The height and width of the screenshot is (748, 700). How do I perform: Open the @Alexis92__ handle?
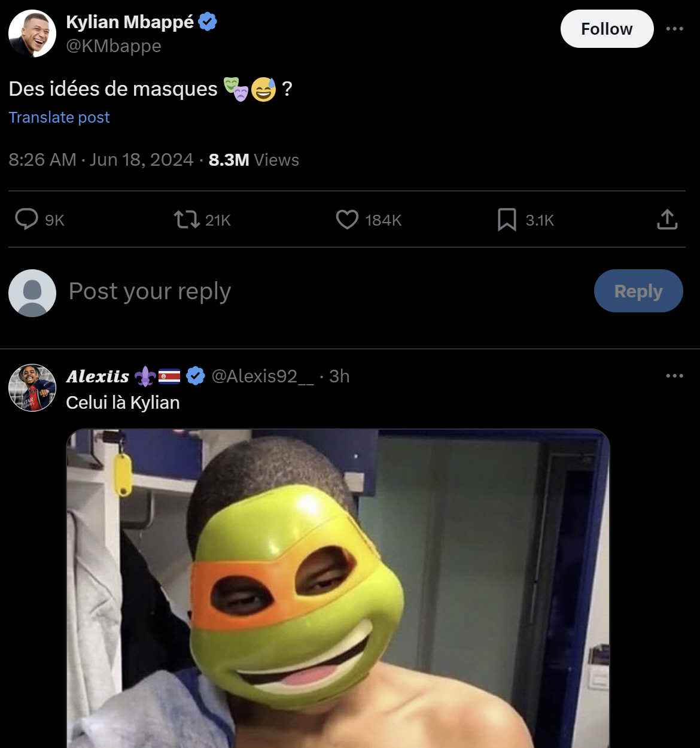[x=263, y=376]
